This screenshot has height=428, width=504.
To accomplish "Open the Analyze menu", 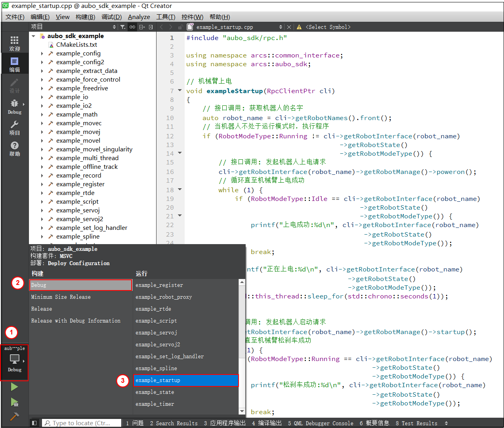I will pyautogui.click(x=139, y=17).
